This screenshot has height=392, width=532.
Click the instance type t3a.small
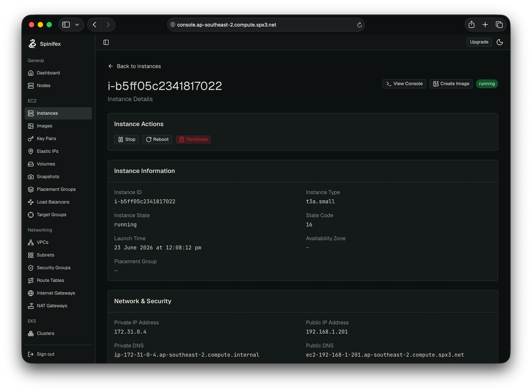point(320,201)
